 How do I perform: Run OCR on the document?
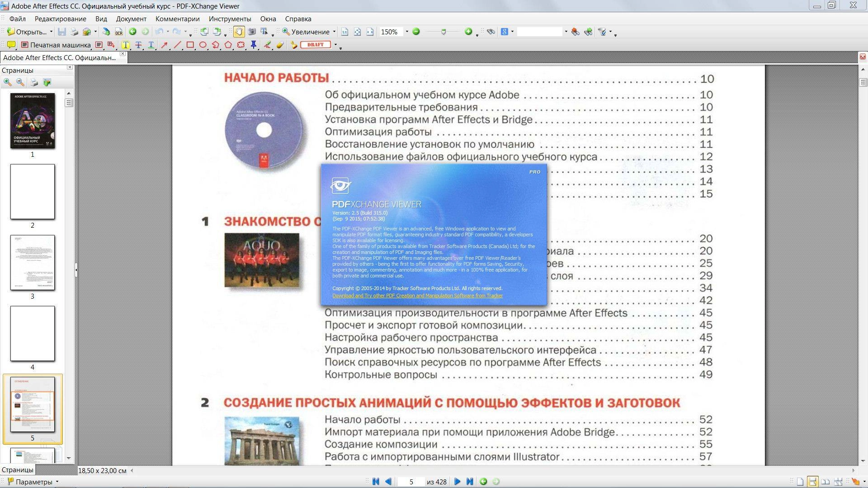[119, 32]
